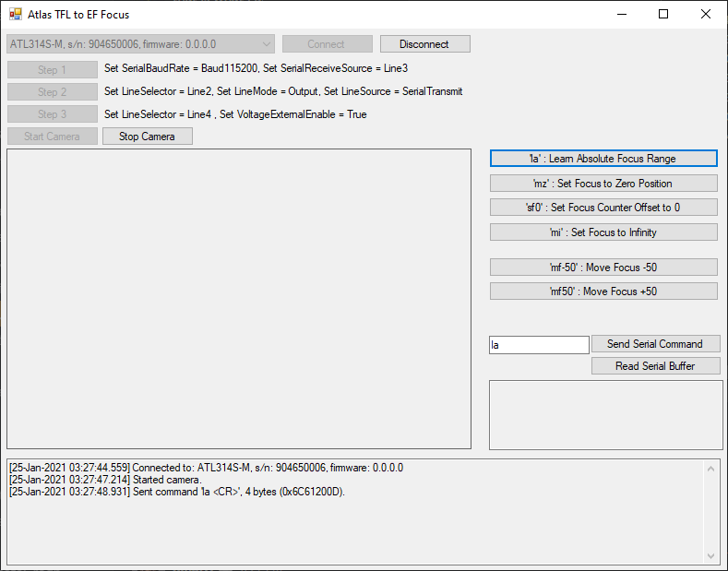Run Step 1 serial baud rate setup
The image size is (728, 571).
point(53,70)
